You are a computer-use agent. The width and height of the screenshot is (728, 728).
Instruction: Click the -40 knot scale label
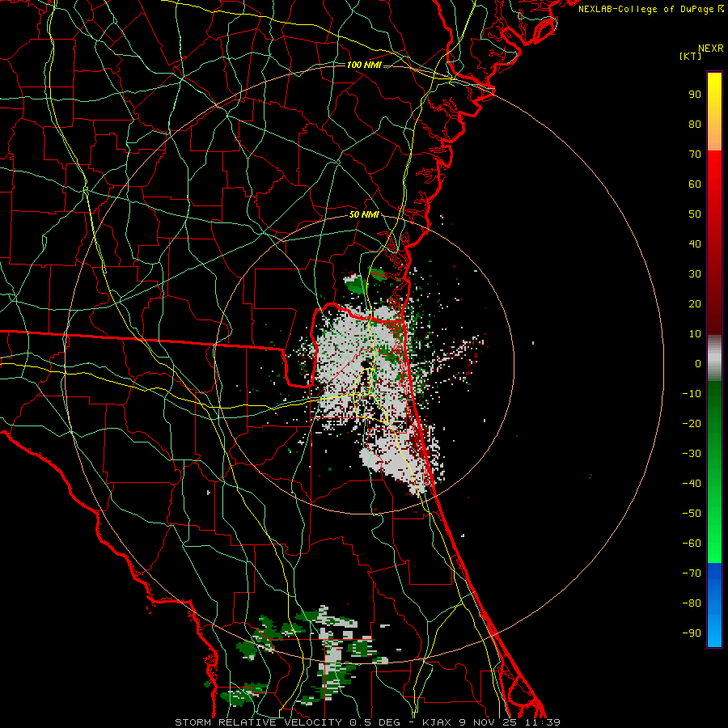tap(692, 484)
